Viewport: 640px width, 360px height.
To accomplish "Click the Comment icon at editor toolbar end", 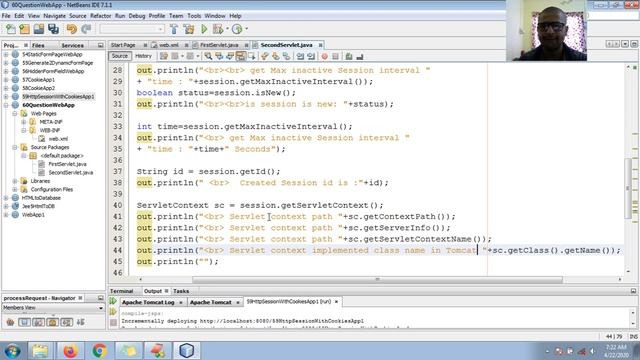I will tap(349, 56).
